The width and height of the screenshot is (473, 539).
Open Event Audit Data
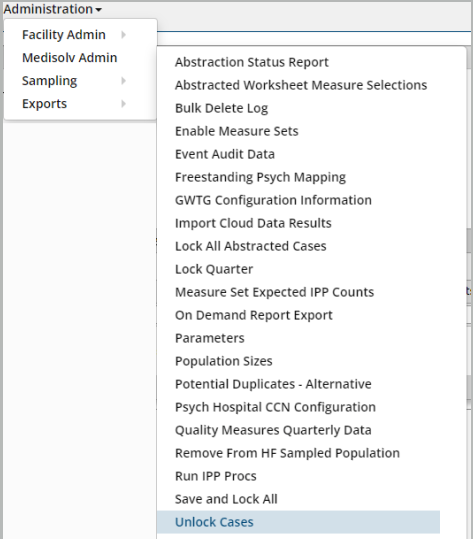pyautogui.click(x=225, y=154)
